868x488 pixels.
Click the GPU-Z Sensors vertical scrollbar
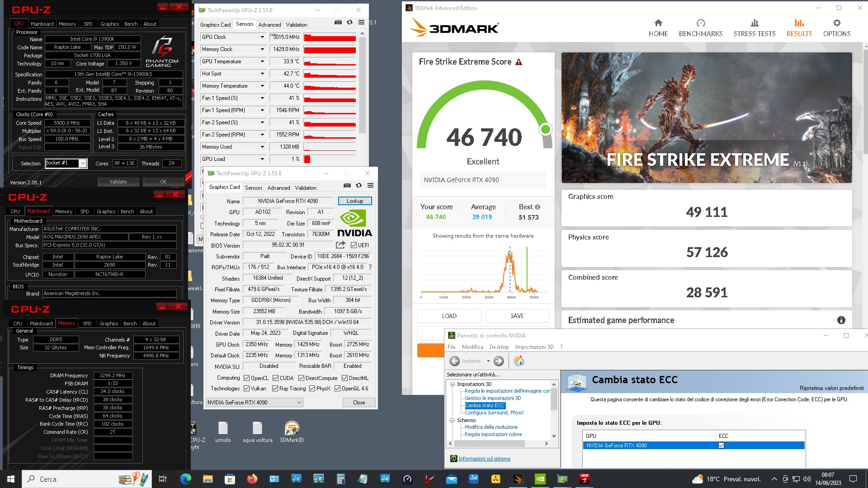tap(362, 84)
